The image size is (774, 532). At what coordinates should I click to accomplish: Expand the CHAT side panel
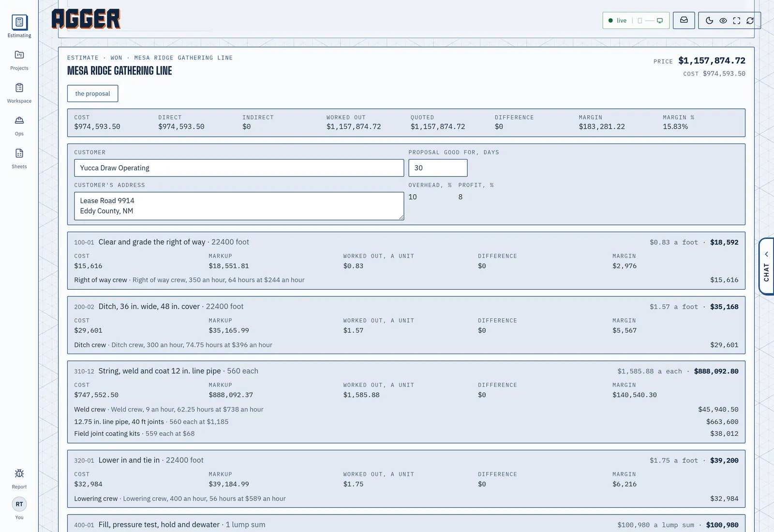(x=766, y=266)
